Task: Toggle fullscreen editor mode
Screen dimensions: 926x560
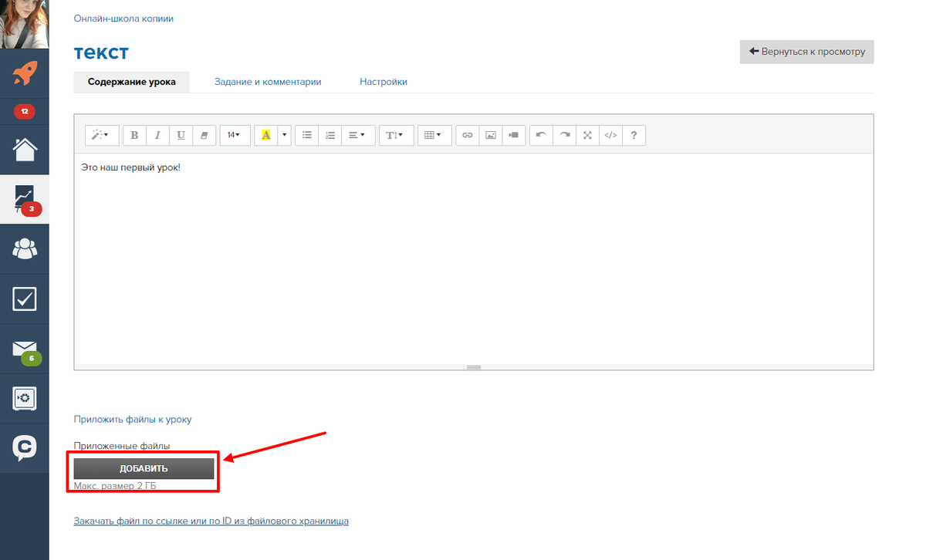Action: [x=587, y=135]
